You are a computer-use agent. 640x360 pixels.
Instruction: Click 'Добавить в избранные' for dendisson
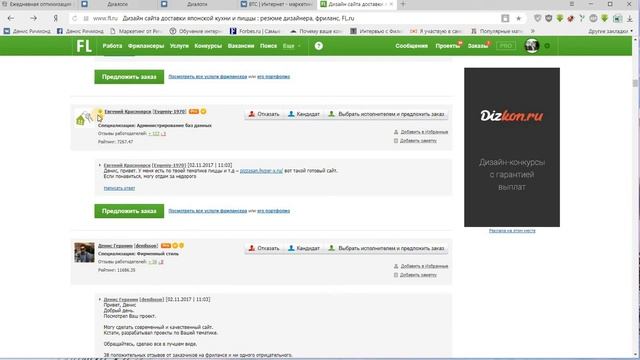point(424,266)
